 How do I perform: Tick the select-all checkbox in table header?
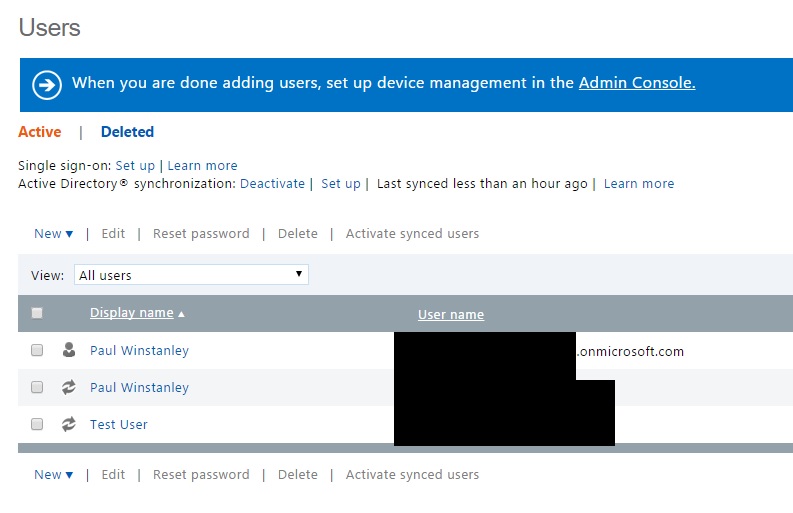point(37,313)
